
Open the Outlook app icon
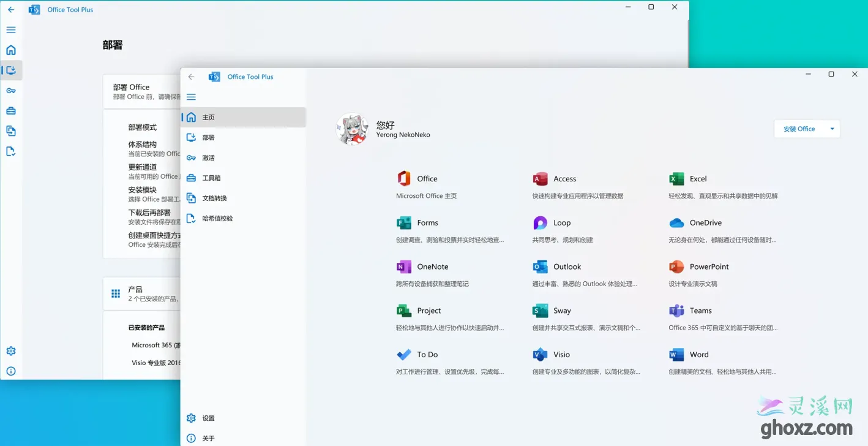540,267
